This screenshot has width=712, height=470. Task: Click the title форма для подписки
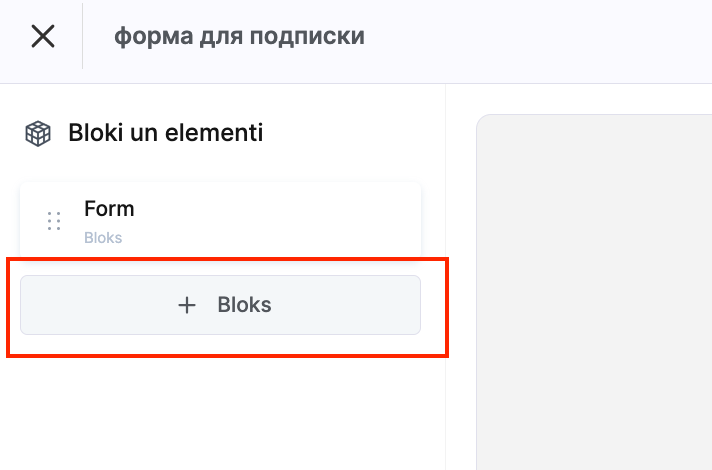pyautogui.click(x=239, y=37)
